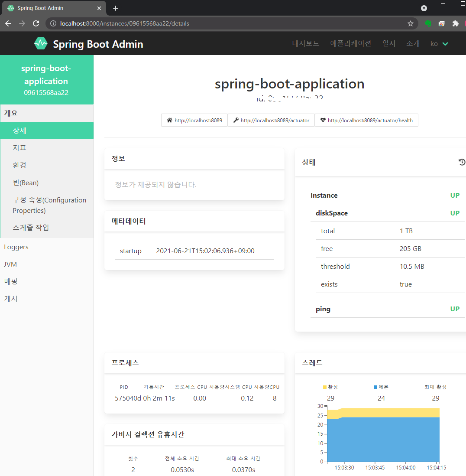Viewport: 466px width, 476px height.
Task: Open a new browser tab with plus
Action: point(116,8)
